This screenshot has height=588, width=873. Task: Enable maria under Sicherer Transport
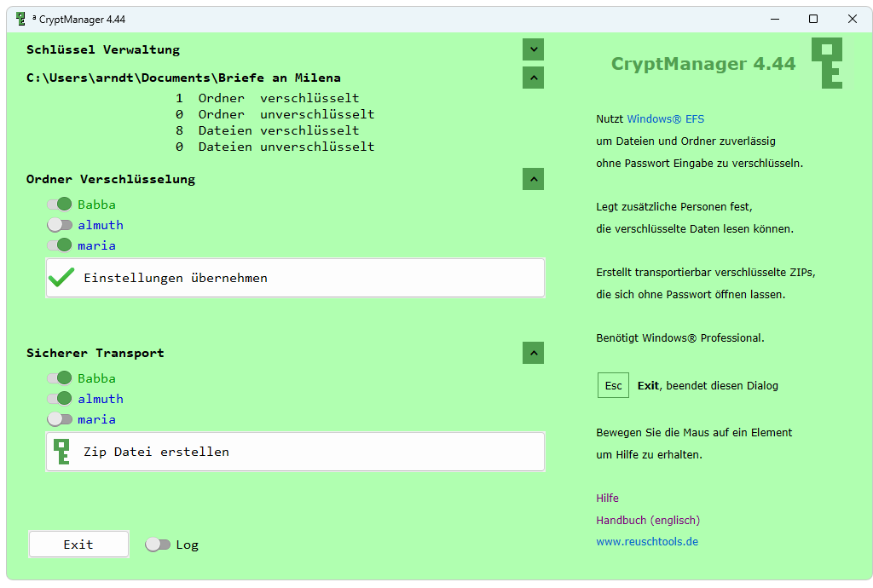60,419
